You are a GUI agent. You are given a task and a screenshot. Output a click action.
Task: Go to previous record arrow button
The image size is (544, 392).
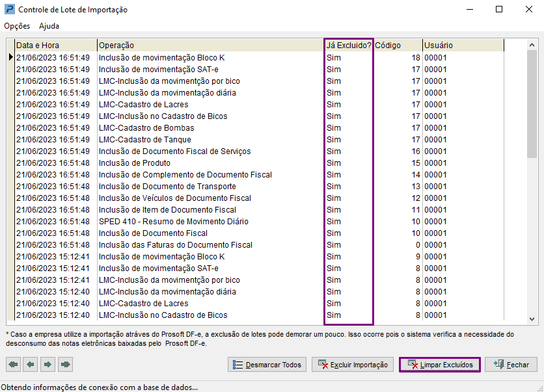click(x=31, y=364)
